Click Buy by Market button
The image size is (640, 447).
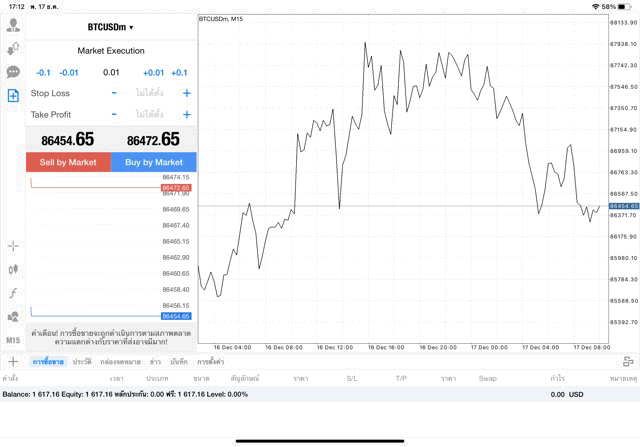[154, 162]
